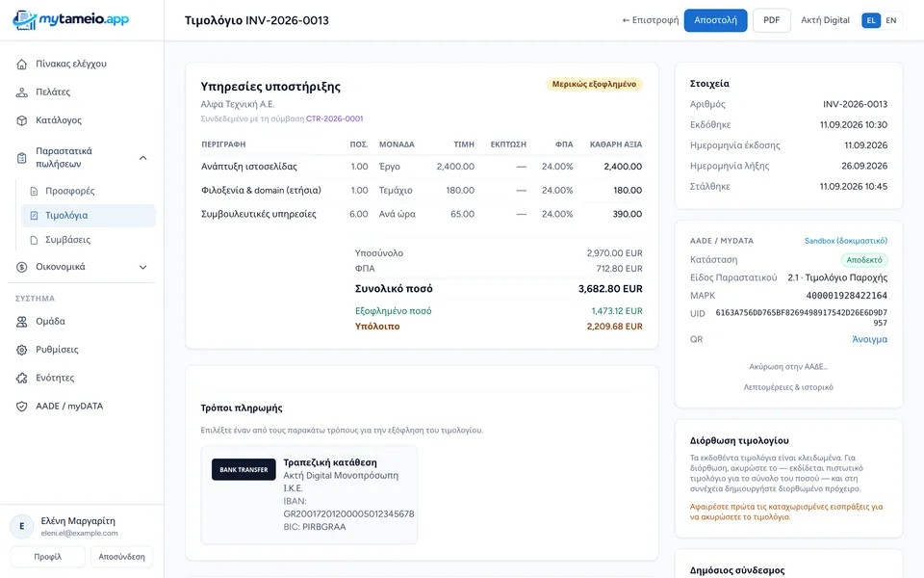The height and width of the screenshot is (578, 924).
Task: Click the people icon beside Πελάτες
Action: pos(22,92)
